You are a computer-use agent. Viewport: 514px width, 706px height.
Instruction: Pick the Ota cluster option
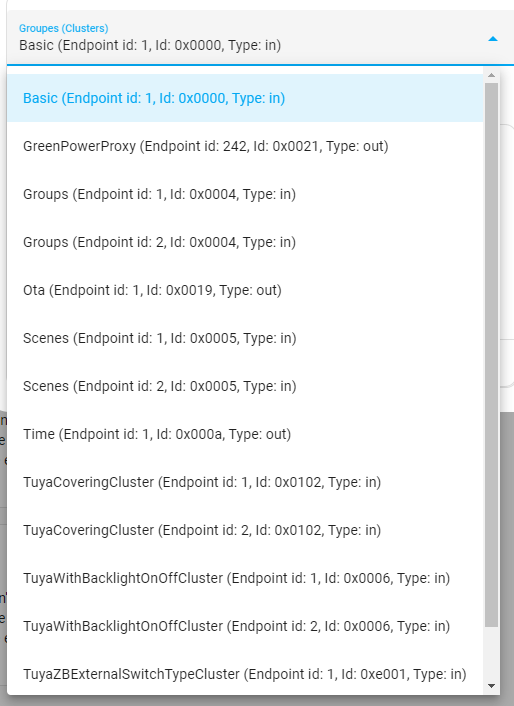245,290
